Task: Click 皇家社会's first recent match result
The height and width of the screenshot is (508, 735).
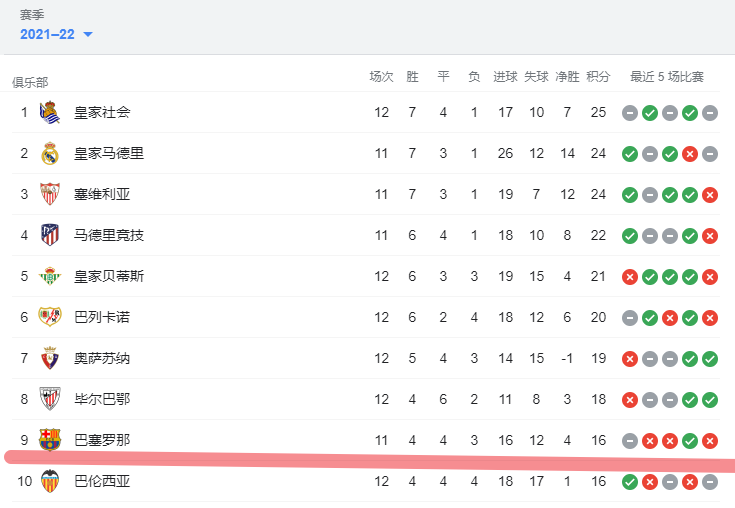Action: tap(630, 113)
